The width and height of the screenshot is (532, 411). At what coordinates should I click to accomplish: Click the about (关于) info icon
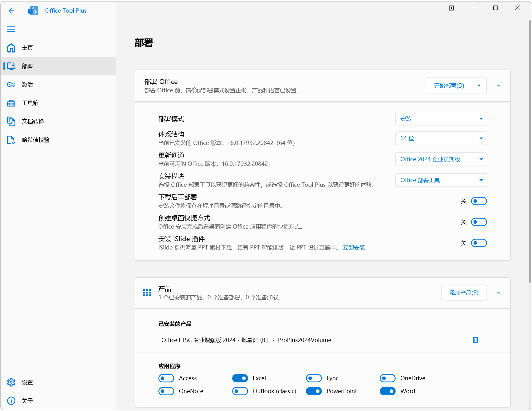click(11, 401)
